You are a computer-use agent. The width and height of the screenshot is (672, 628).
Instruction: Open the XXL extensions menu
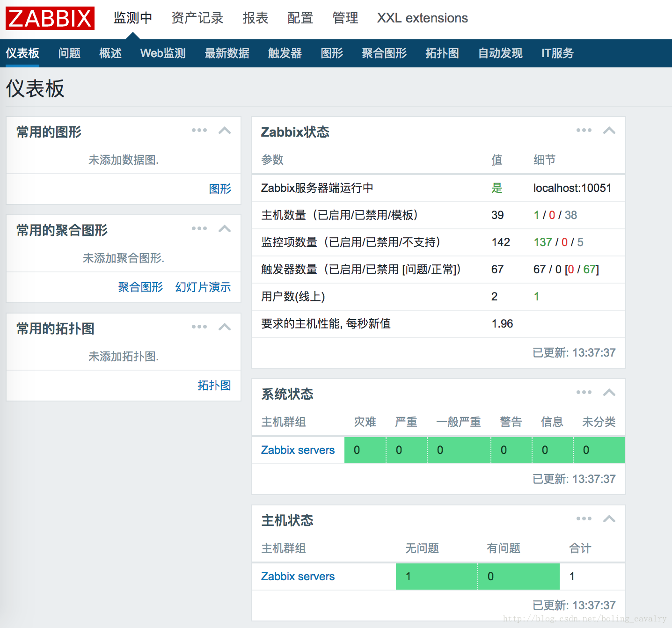pyautogui.click(x=423, y=18)
